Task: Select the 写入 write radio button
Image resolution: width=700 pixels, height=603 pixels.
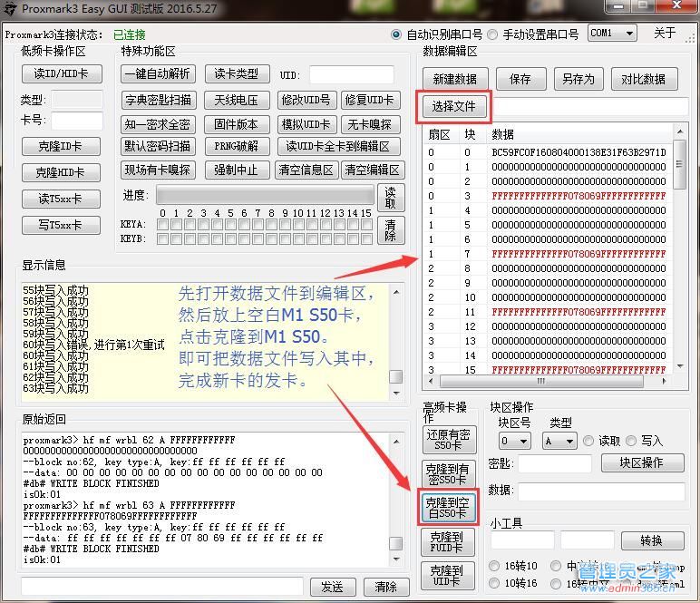Action: click(x=631, y=441)
